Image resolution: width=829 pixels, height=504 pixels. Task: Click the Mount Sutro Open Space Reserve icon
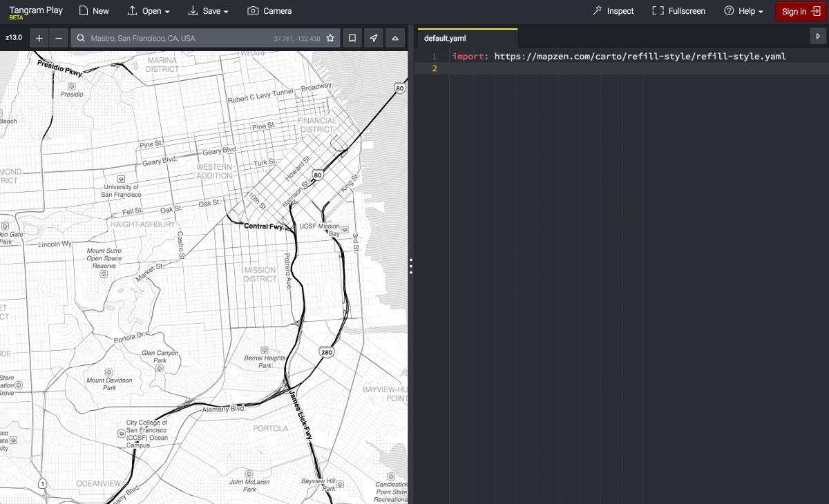point(104,274)
